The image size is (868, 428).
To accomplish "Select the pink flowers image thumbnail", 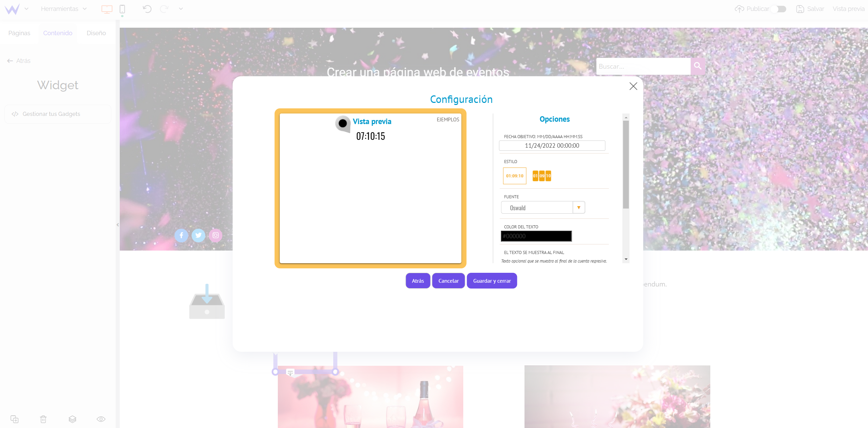I will click(617, 397).
